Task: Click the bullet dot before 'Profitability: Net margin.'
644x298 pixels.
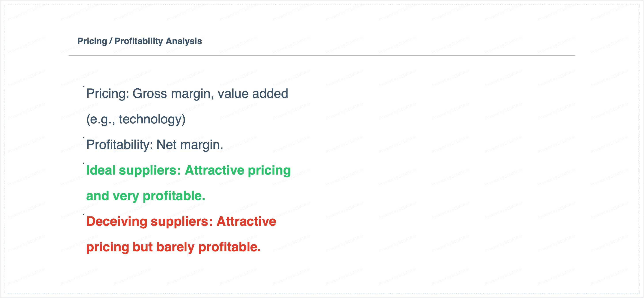Action: click(83, 138)
